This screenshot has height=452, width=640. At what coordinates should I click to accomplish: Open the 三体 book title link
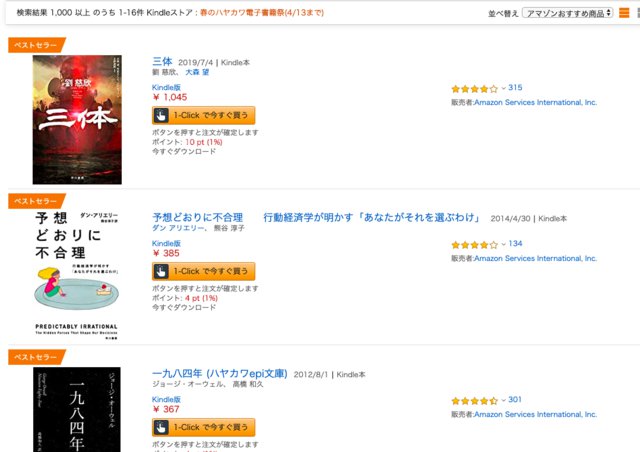[162, 61]
